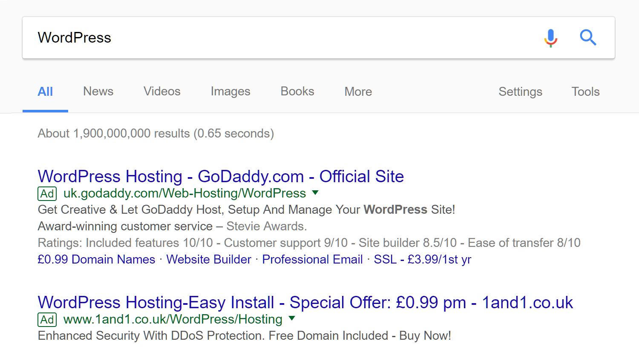Switch to the Videos tab
The image size is (639, 364).
tap(162, 92)
